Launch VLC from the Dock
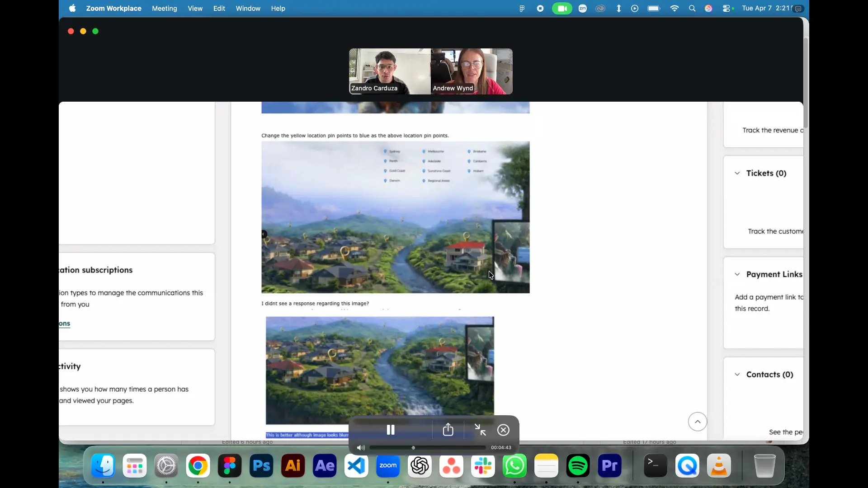Screen dimensions: 868x488 [719, 465]
